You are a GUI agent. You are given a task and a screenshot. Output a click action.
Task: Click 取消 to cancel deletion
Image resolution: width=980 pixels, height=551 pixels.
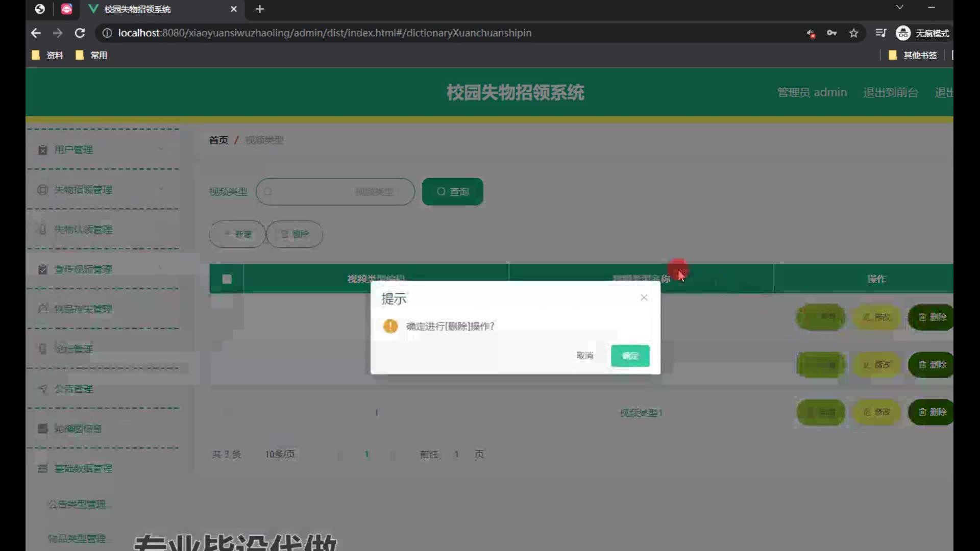(x=585, y=356)
